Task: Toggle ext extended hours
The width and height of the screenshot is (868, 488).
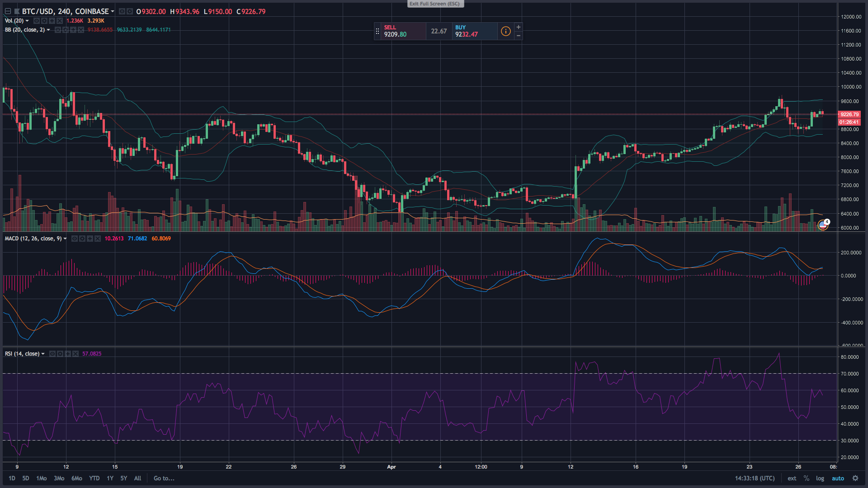Action: [792, 478]
